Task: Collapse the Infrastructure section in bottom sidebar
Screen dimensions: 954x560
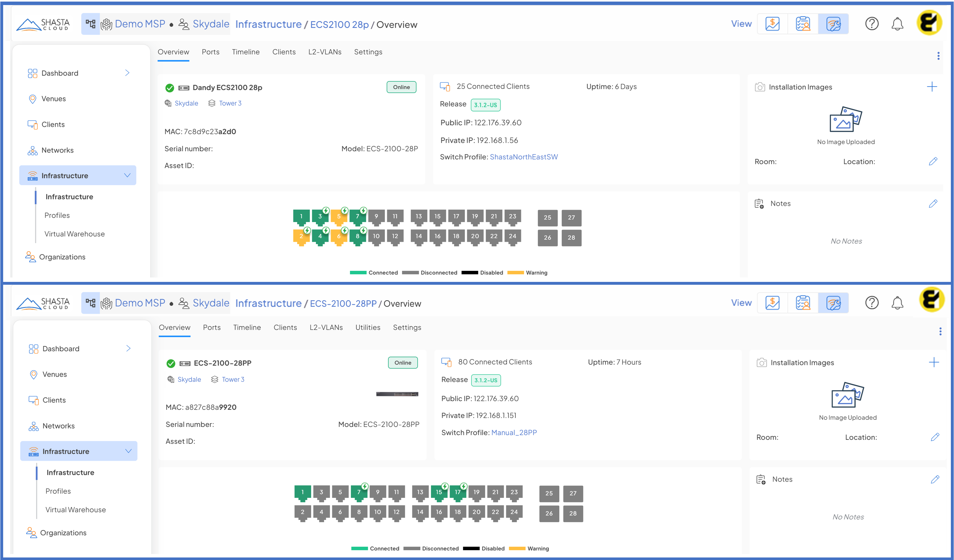Action: (x=128, y=451)
